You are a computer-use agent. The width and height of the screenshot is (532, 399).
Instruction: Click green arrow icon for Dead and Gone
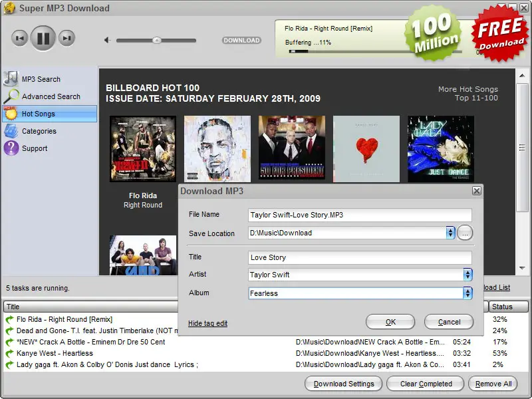tap(9, 331)
